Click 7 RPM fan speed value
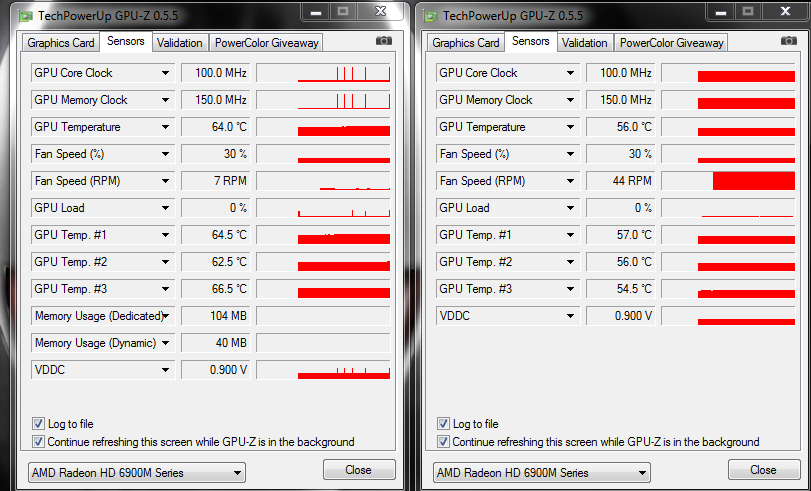 [x=216, y=181]
